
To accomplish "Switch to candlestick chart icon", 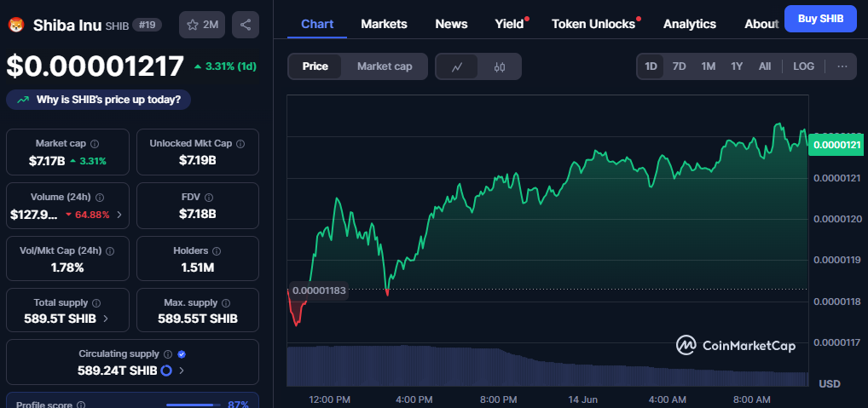I will [500, 67].
